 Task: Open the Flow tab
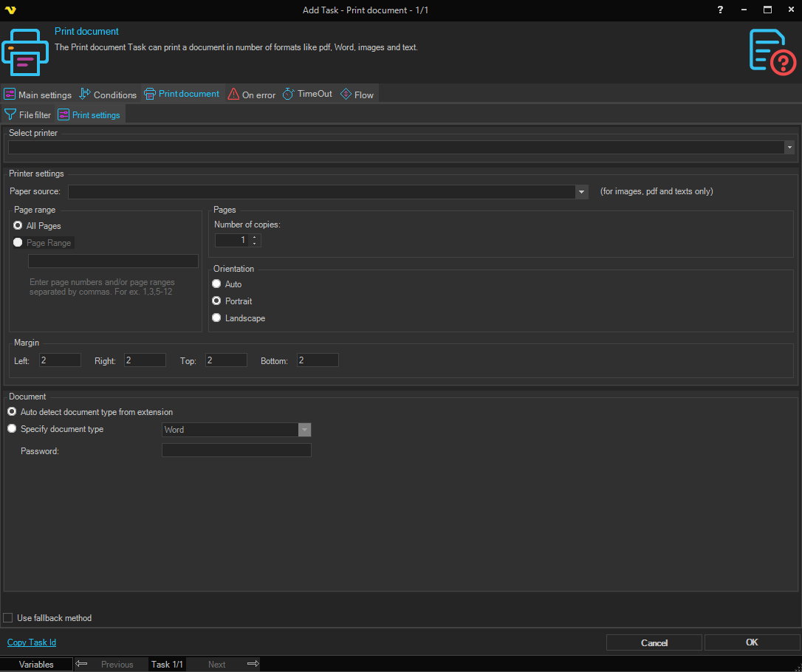(357, 95)
